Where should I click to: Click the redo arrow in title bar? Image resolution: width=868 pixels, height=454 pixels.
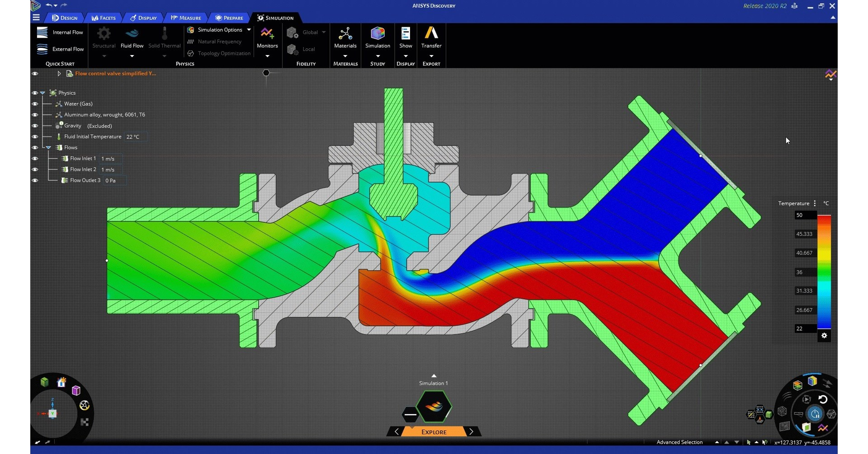[64, 5]
